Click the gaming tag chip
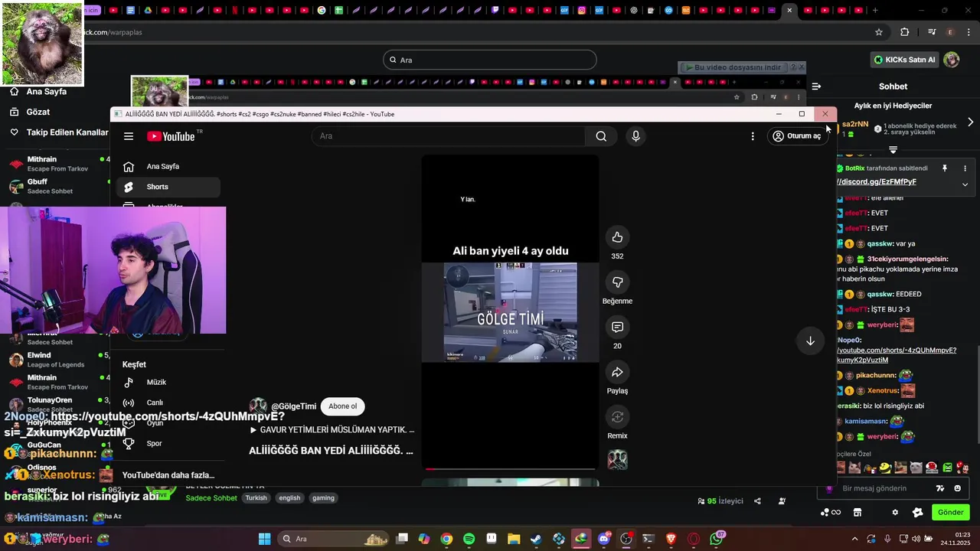The height and width of the screenshot is (551, 980). 323,497
